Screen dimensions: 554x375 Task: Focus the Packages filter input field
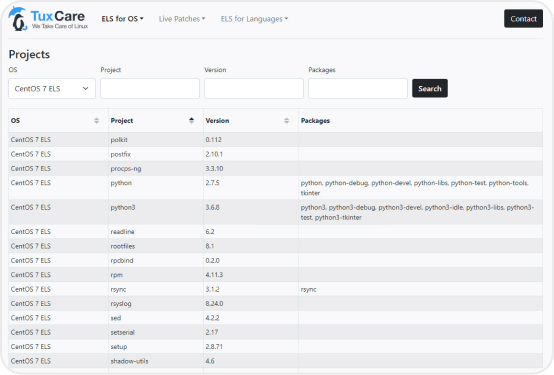click(x=358, y=88)
